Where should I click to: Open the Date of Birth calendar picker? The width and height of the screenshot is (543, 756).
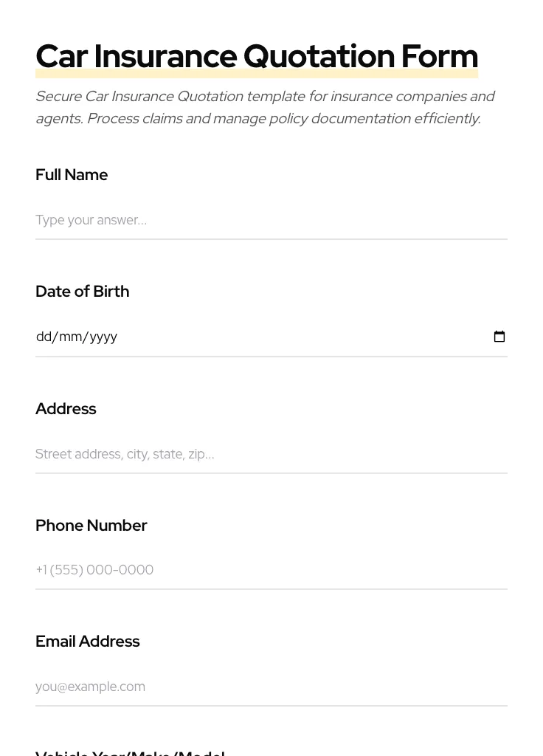pyautogui.click(x=499, y=337)
